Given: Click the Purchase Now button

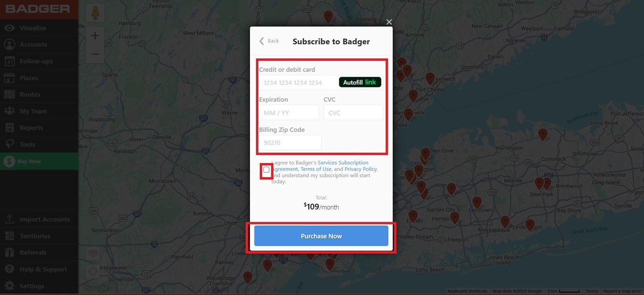Looking at the screenshot, I should (321, 236).
